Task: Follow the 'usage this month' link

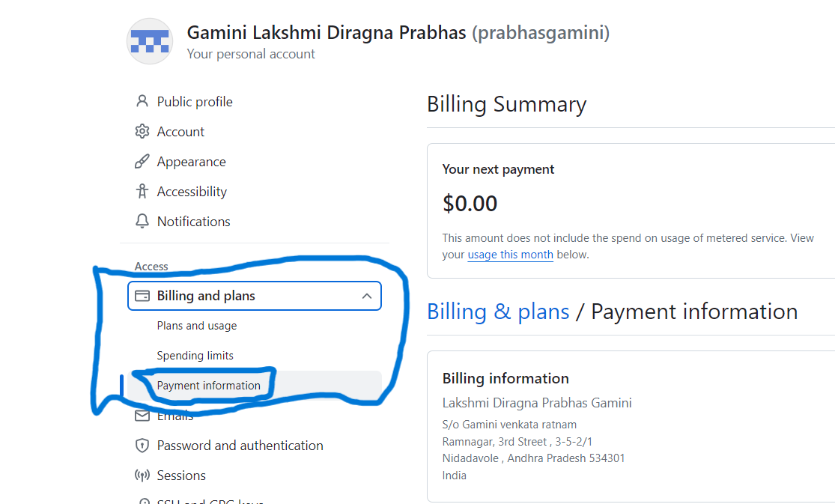Action: [510, 255]
